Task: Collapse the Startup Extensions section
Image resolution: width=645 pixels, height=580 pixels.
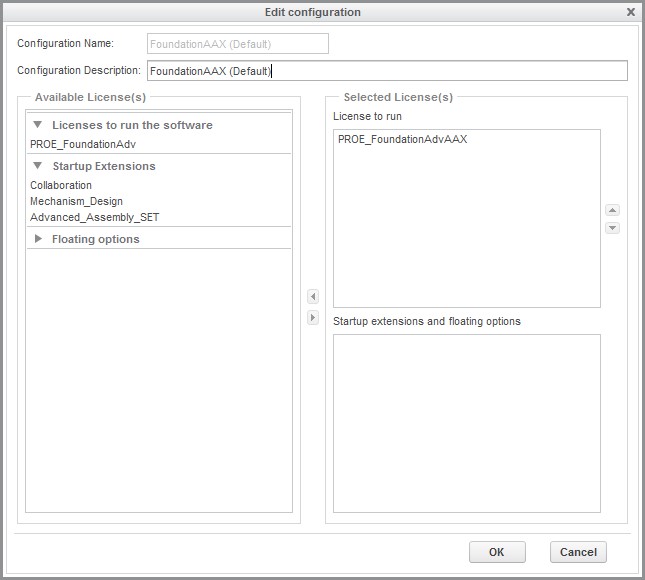Action: pyautogui.click(x=37, y=165)
